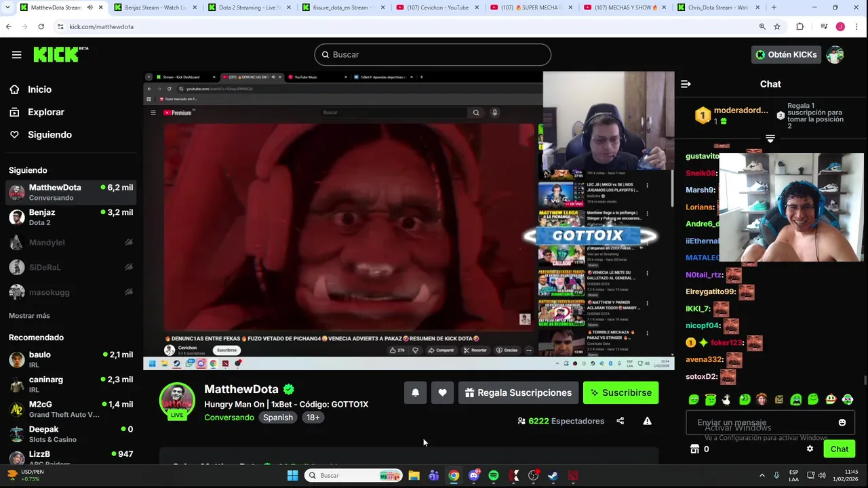Turn on notifications bell for MatthewDota
This screenshot has width=868, height=488.
[415, 392]
